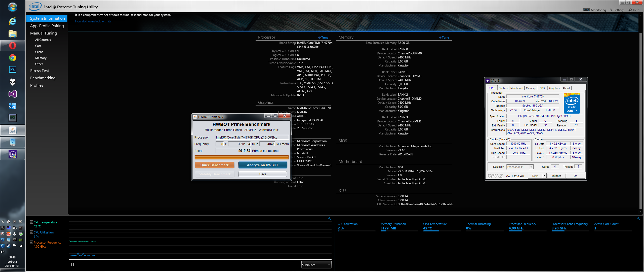Open the Monitoring view in XTU header
The width and height of the screenshot is (644, 272).
coord(595,10)
